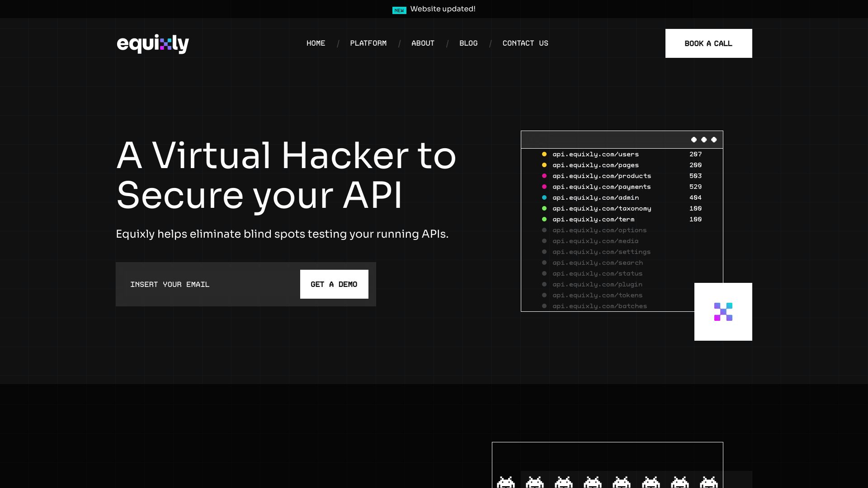
Task: Click the last space invader icon in row
Action: (x=708, y=482)
